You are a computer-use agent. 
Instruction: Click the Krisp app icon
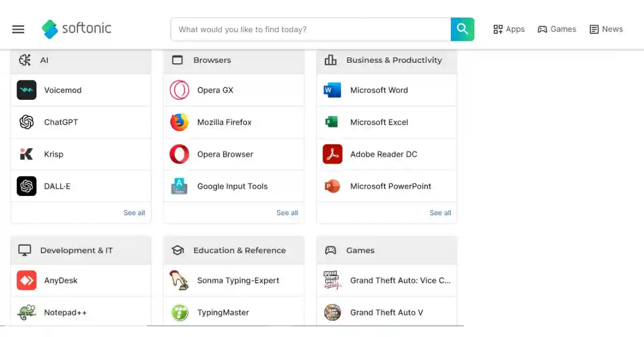click(27, 155)
